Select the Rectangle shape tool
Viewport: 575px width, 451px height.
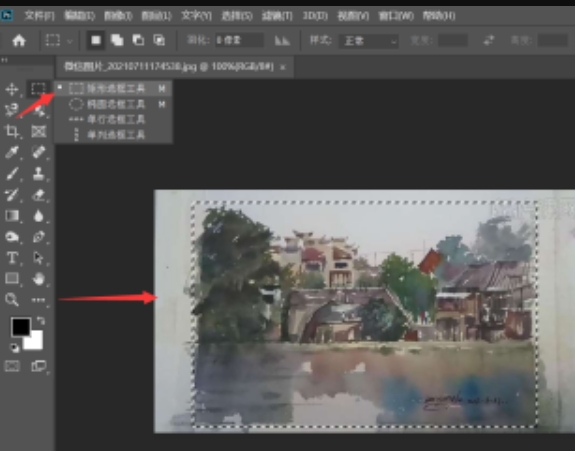(12, 279)
